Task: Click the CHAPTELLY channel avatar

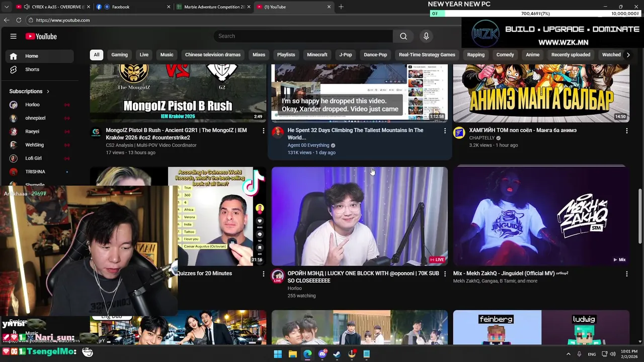Action: pyautogui.click(x=459, y=133)
